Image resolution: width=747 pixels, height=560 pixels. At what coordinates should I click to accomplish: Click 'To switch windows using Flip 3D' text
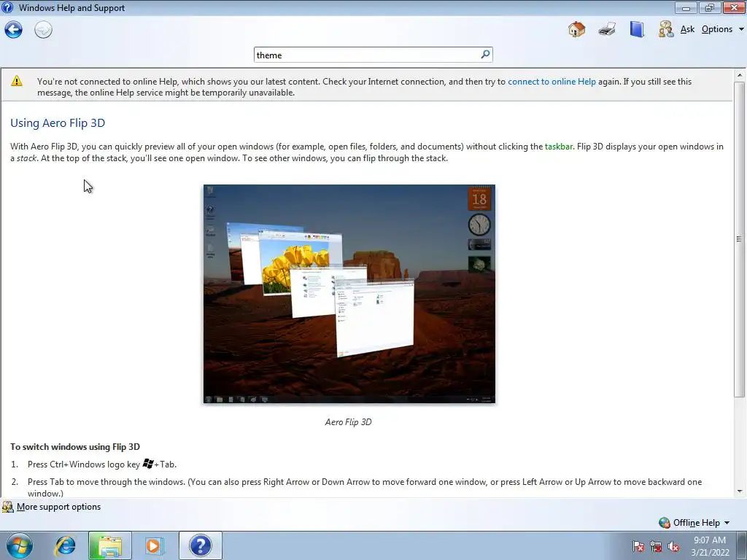point(75,447)
